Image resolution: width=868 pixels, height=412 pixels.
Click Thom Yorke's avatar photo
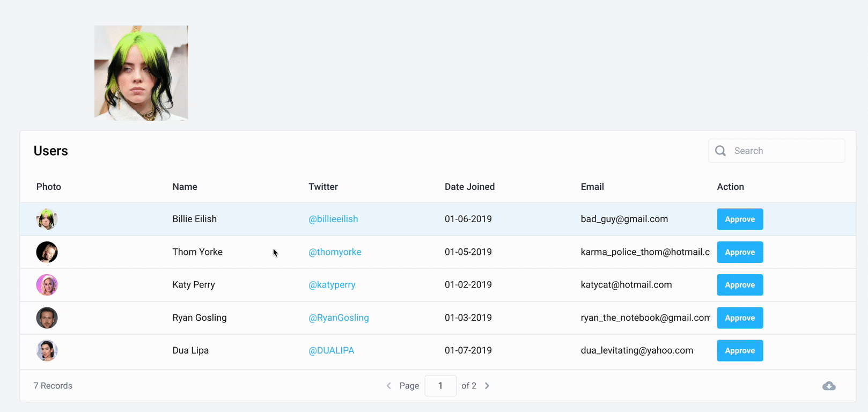(x=47, y=252)
